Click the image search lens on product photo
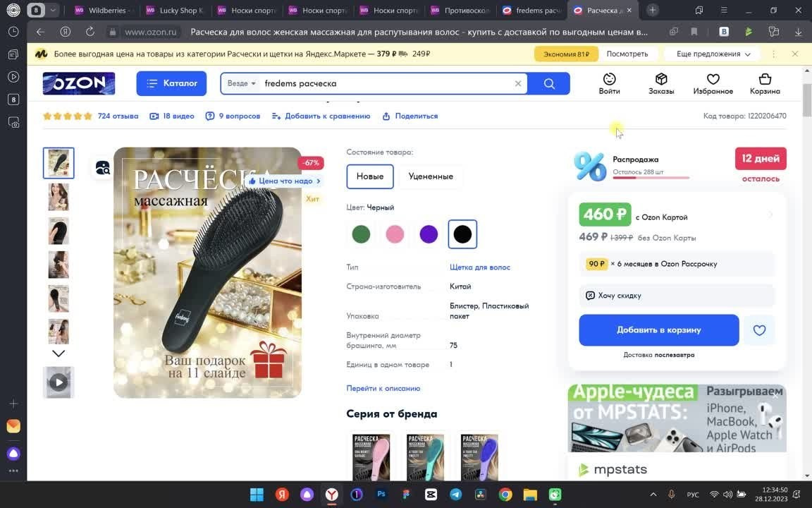 coord(103,167)
